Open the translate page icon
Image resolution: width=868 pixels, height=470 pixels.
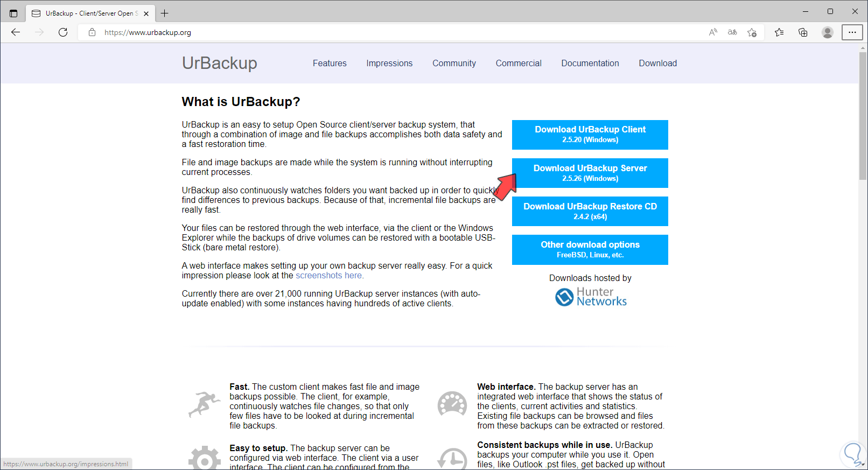click(x=732, y=32)
